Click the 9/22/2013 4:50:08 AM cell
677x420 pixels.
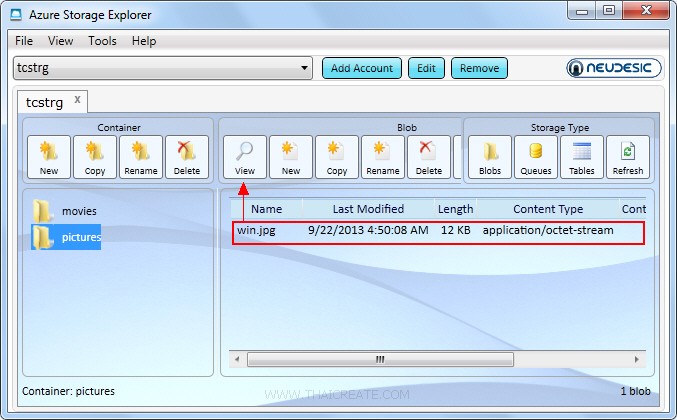pyautogui.click(x=368, y=230)
